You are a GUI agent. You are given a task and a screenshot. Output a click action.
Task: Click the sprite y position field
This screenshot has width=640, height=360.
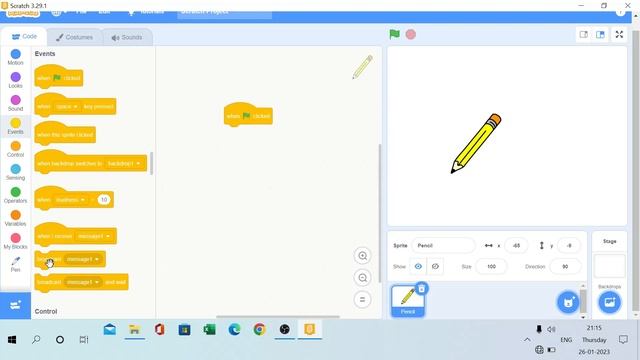[x=569, y=245]
